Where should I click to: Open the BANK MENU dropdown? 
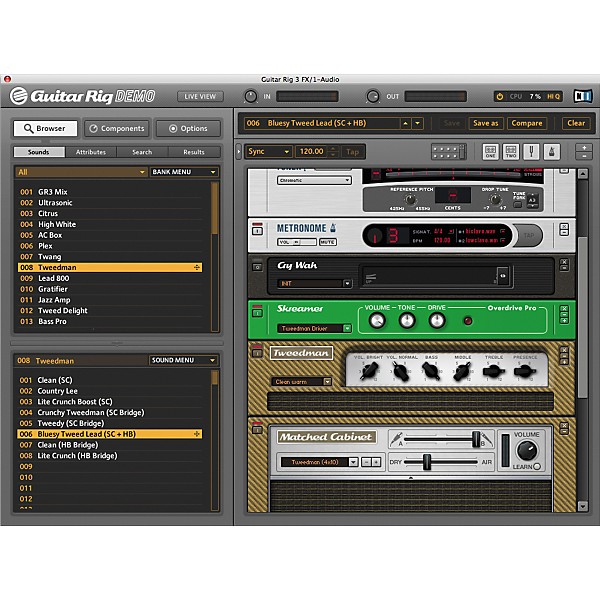tap(184, 172)
